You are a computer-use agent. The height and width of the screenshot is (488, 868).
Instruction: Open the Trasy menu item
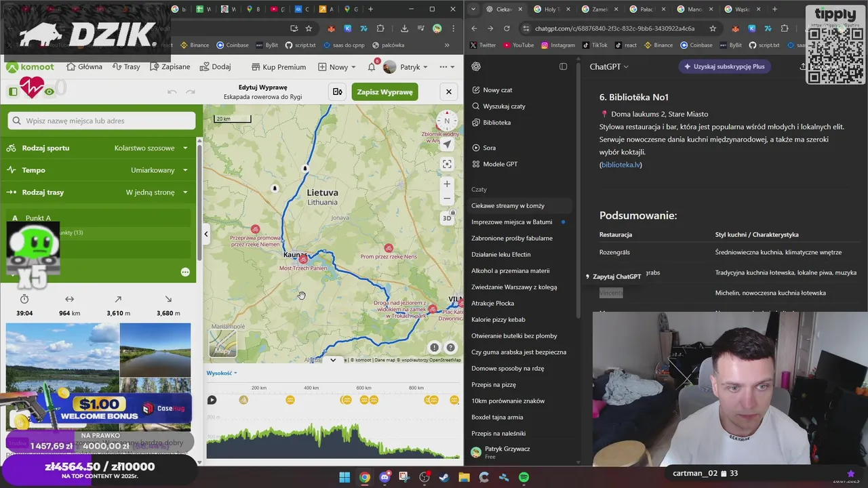coord(126,67)
